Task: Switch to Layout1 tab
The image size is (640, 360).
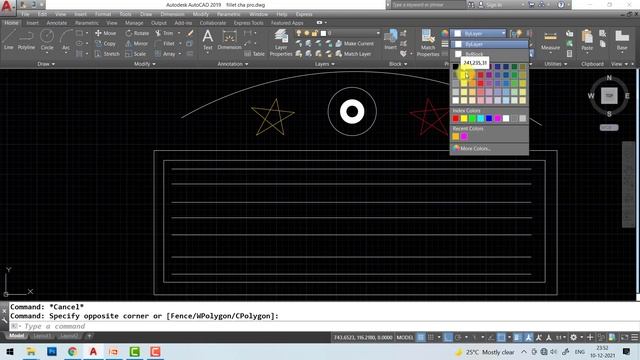Action: [x=42, y=336]
